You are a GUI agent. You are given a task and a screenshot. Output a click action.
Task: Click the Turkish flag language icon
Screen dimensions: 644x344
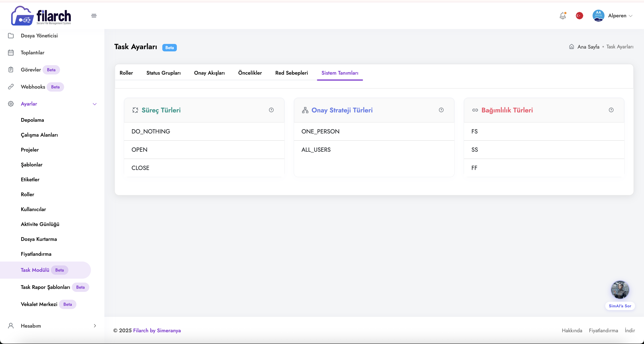click(579, 16)
